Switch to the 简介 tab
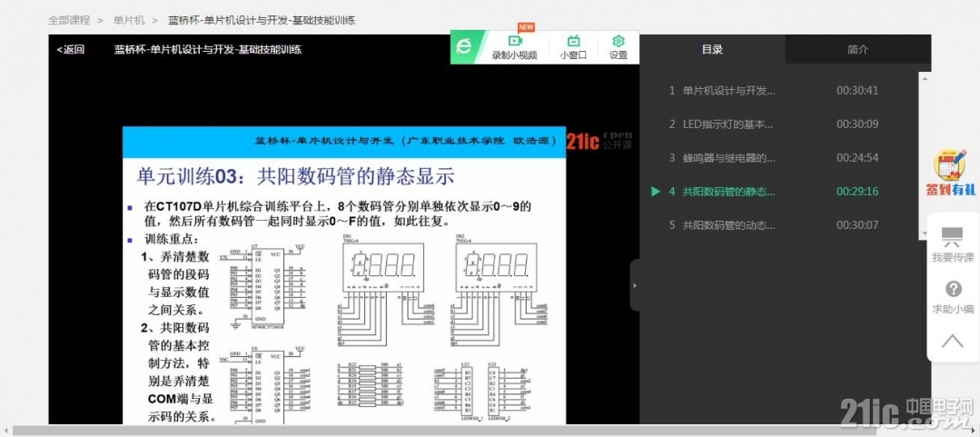This screenshot has height=437, width=980. pyautogui.click(x=858, y=49)
